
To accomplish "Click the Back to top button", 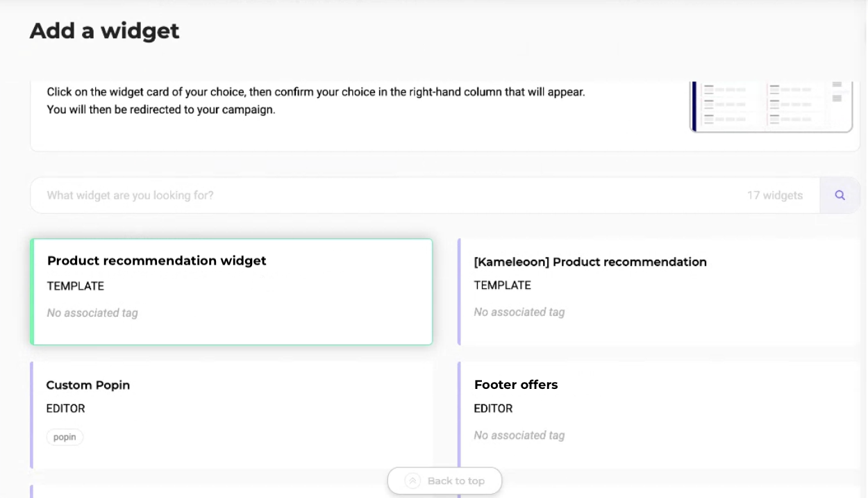I will (x=444, y=481).
